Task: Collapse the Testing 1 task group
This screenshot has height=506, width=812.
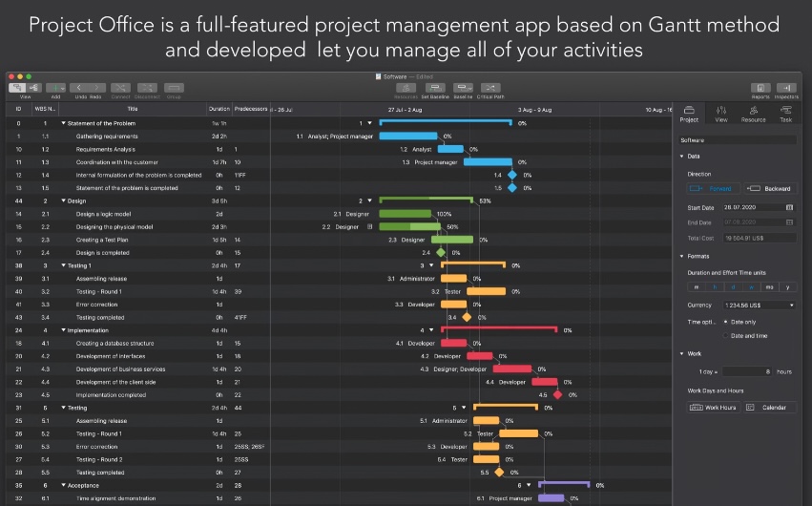Action: 64,265
